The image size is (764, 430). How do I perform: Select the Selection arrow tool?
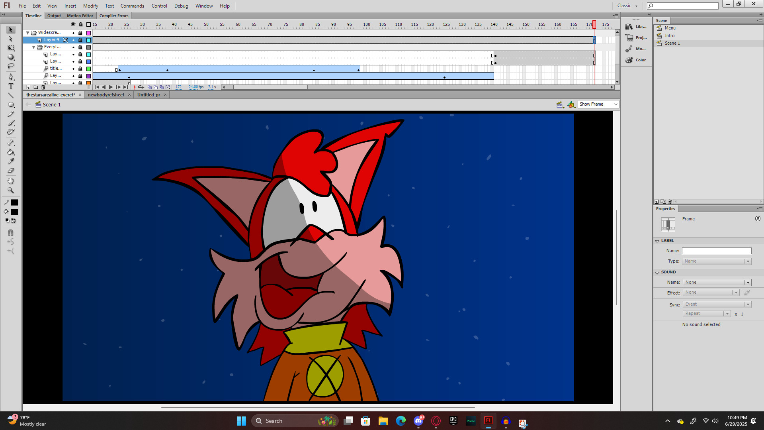click(x=10, y=30)
